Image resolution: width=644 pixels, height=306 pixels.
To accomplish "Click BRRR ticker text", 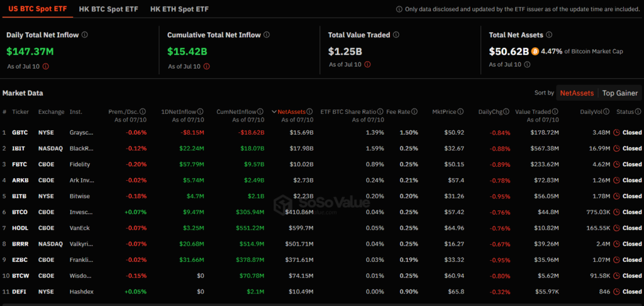I will pyautogui.click(x=19, y=244).
